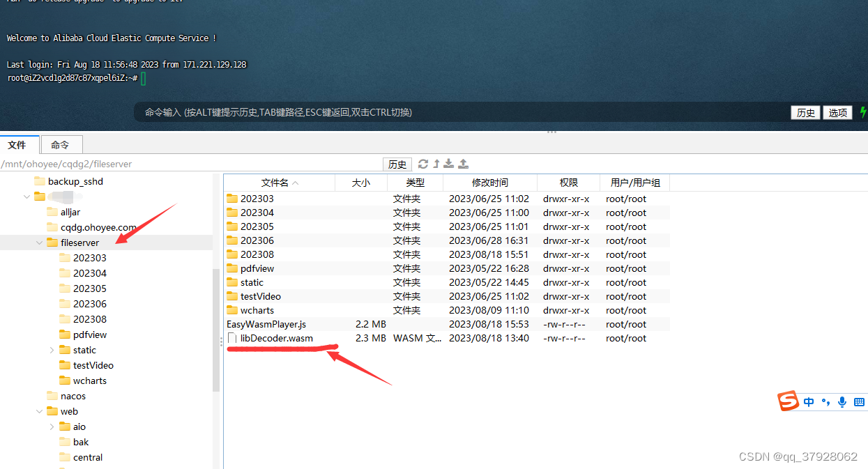Select the static row in file list
Viewport: 868px width, 469px height.
click(x=447, y=282)
